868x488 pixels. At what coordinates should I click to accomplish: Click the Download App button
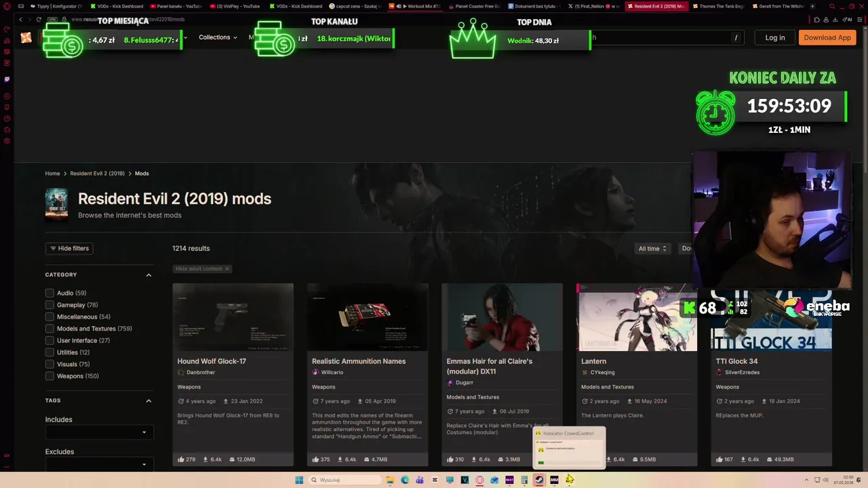(x=827, y=38)
